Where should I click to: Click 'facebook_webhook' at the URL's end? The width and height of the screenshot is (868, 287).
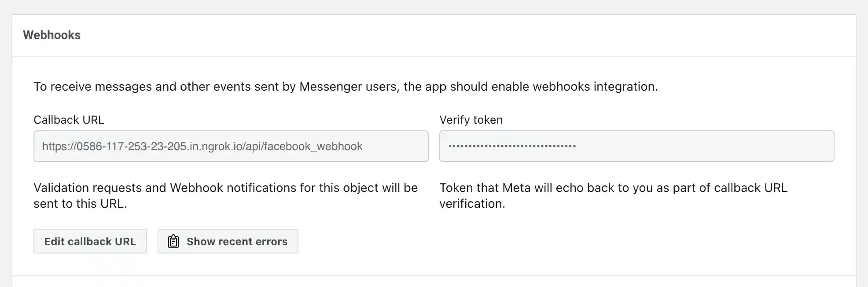click(x=325, y=147)
